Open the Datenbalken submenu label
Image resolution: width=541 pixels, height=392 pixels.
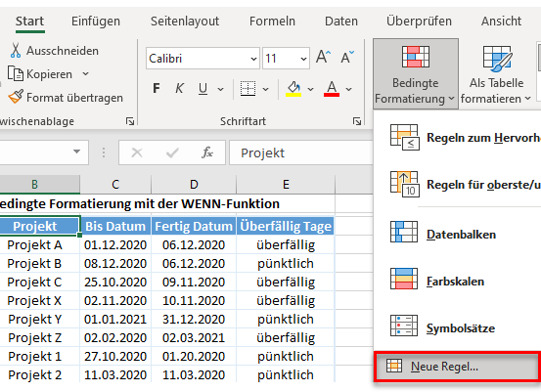(x=462, y=235)
